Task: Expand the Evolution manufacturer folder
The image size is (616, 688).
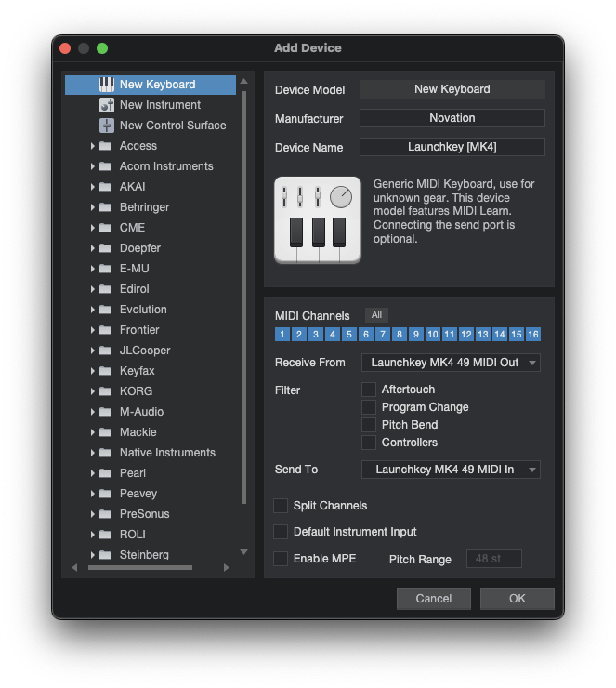Action: tap(93, 310)
